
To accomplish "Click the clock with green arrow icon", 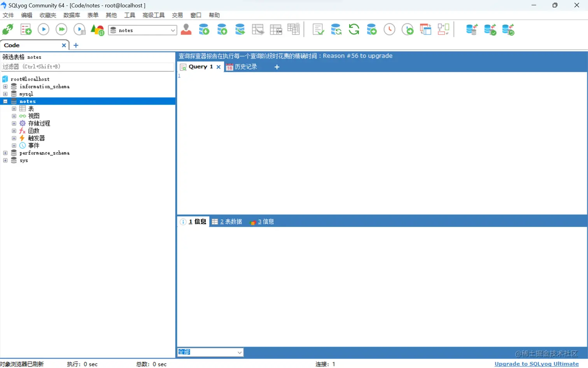I will tap(408, 30).
